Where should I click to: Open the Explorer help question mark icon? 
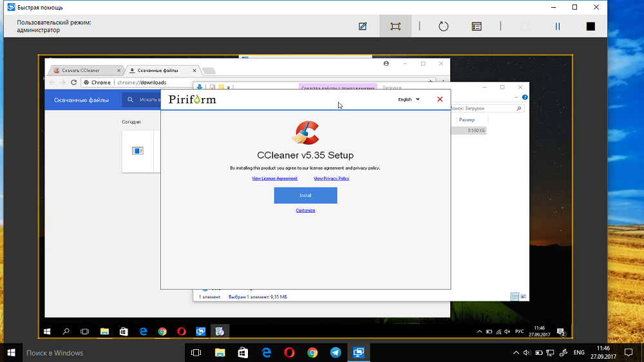[524, 97]
